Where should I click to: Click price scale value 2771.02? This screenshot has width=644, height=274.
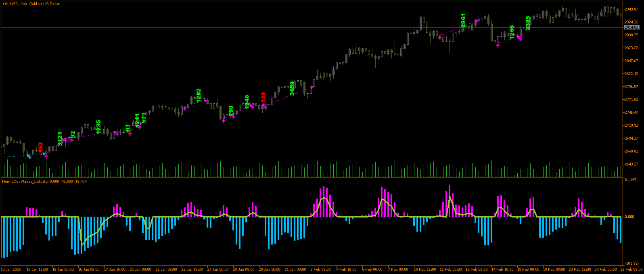[631, 99]
